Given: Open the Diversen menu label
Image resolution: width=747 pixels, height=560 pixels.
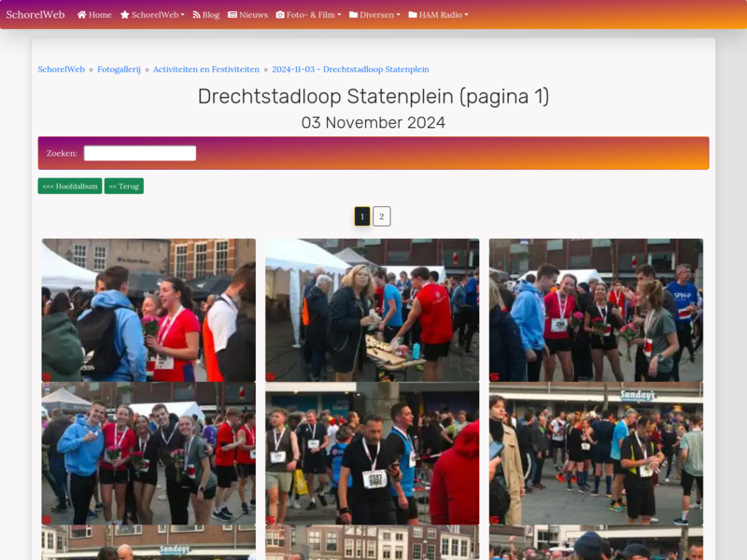Looking at the screenshot, I should pyautogui.click(x=377, y=15).
